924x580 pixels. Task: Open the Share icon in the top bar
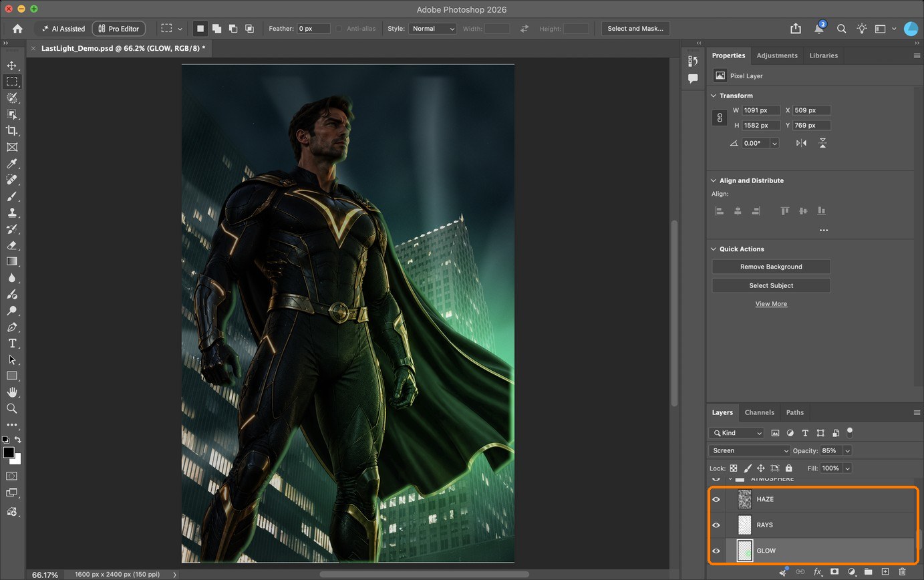coord(796,29)
